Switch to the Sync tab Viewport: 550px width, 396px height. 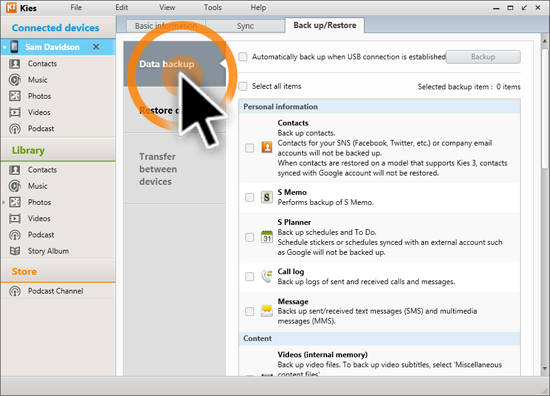[x=245, y=26]
